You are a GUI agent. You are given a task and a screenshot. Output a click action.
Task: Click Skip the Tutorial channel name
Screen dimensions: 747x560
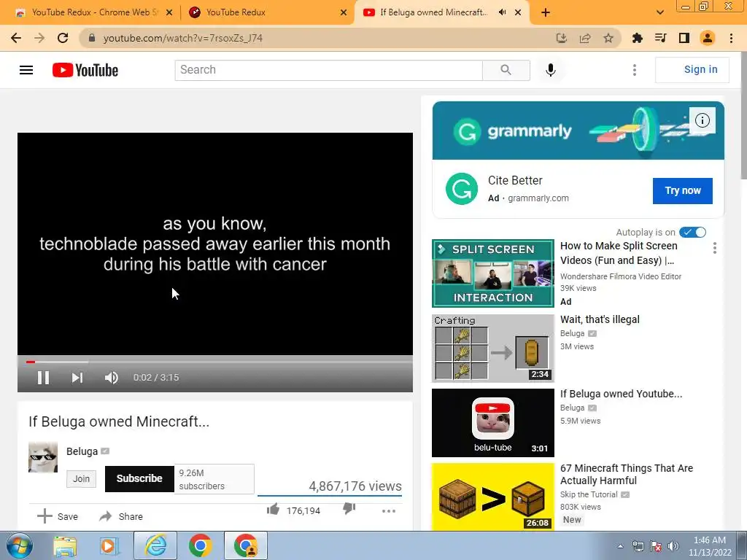589,495
